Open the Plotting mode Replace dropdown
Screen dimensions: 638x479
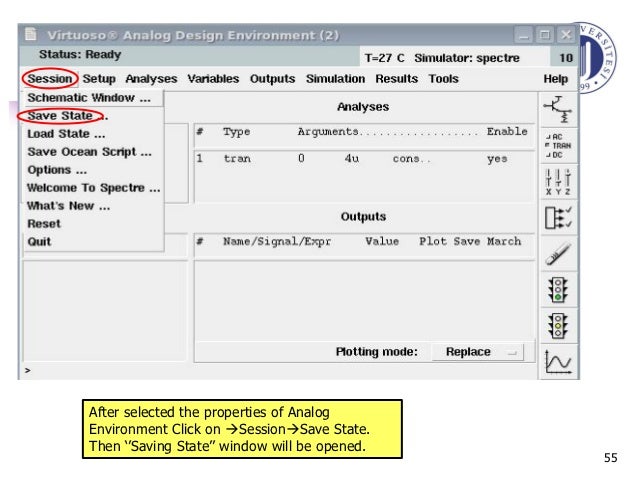pyautogui.click(x=478, y=352)
